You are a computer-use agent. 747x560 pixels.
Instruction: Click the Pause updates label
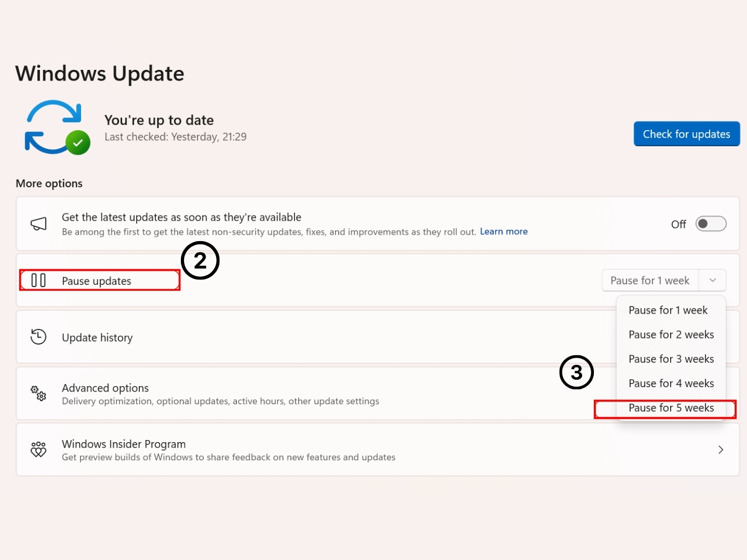click(97, 281)
